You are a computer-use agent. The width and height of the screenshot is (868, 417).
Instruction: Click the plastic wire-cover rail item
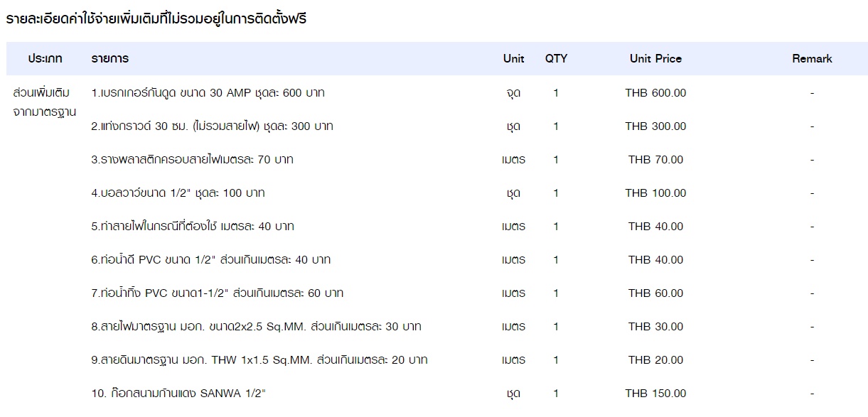coord(192,160)
